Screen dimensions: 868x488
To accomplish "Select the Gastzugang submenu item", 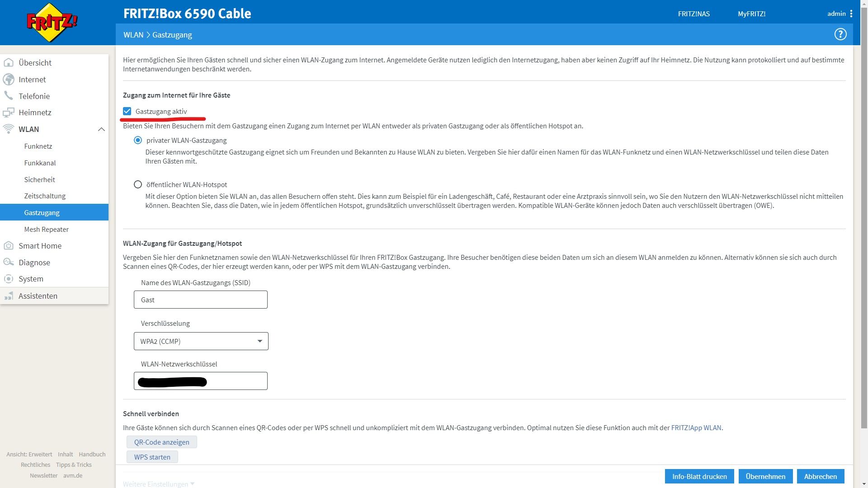I will point(54,212).
